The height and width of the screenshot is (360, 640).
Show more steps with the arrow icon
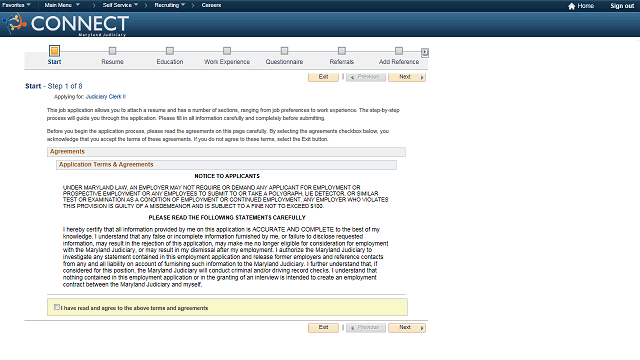point(425,52)
